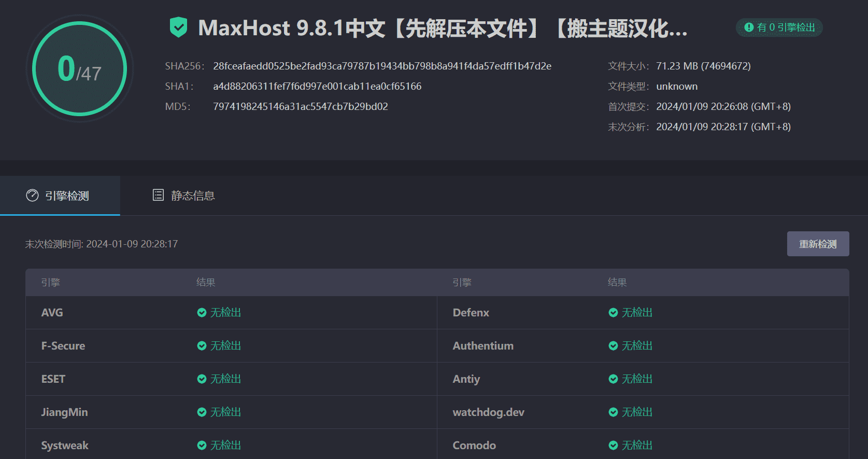
Task: Click the file type value unknown
Action: coord(677,86)
